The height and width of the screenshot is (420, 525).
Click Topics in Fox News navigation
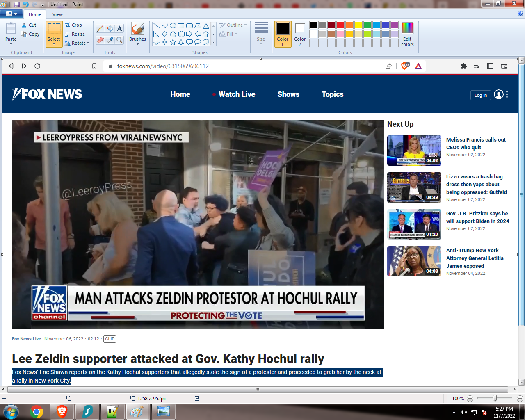(x=333, y=94)
